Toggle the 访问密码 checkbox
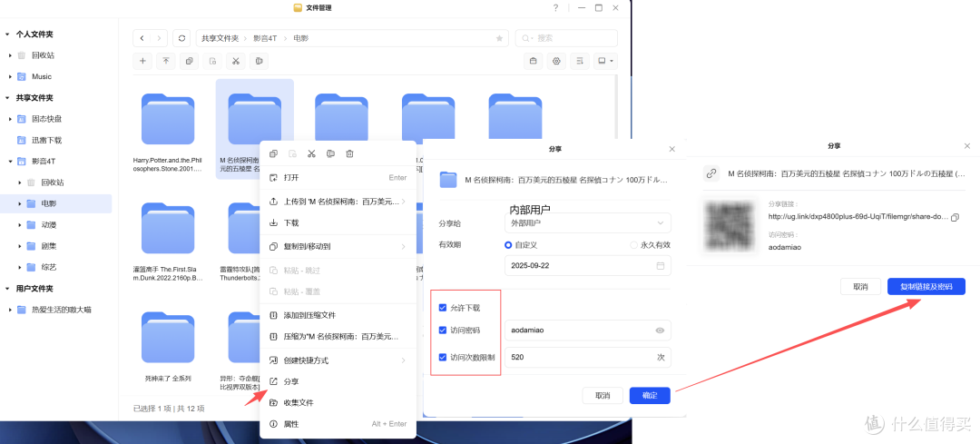The image size is (980, 444). click(443, 330)
